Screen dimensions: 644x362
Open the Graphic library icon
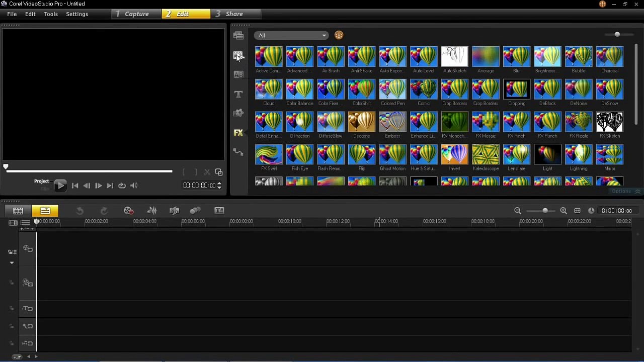point(238,113)
